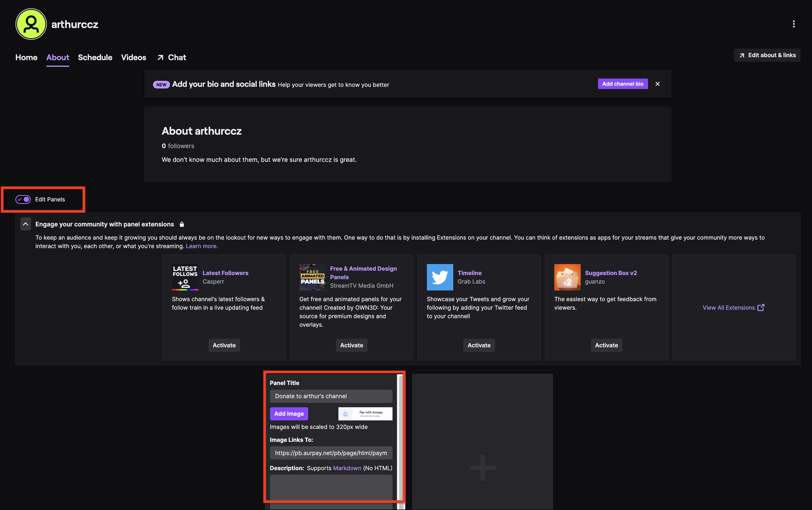Screen dimensions: 812x510
Task: Toggle the Edit Panels switch off
Action: (x=23, y=199)
